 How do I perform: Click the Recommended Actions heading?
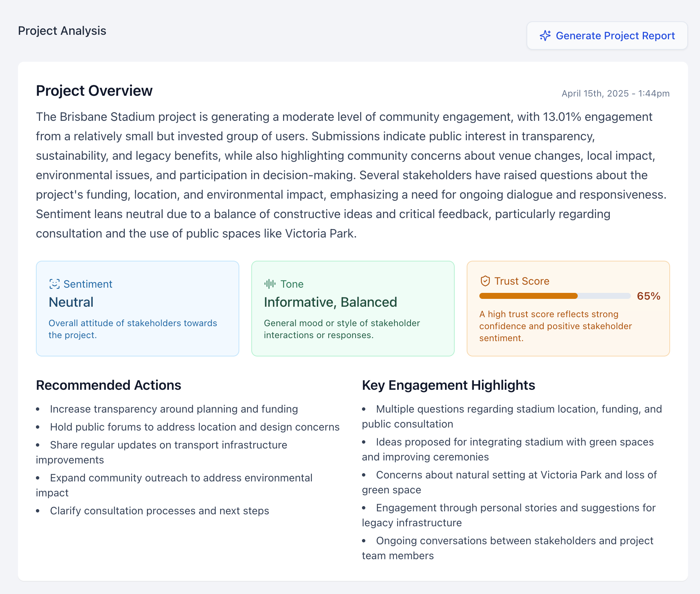pyautogui.click(x=108, y=385)
